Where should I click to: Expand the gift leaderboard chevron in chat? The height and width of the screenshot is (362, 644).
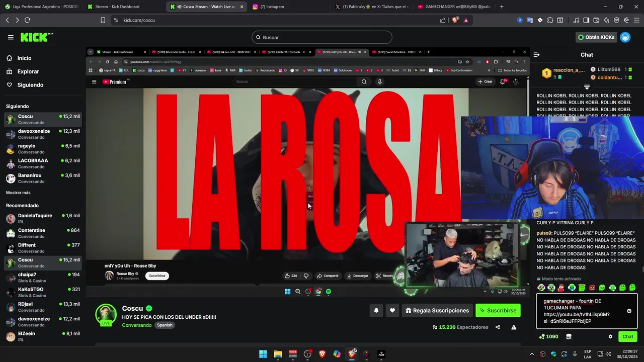click(x=587, y=87)
